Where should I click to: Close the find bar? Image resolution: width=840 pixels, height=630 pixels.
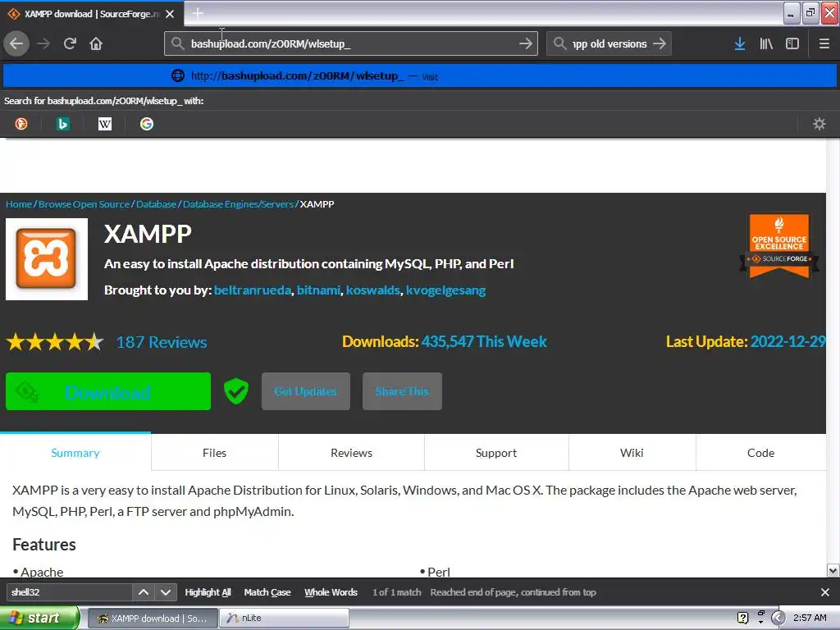[x=824, y=592]
